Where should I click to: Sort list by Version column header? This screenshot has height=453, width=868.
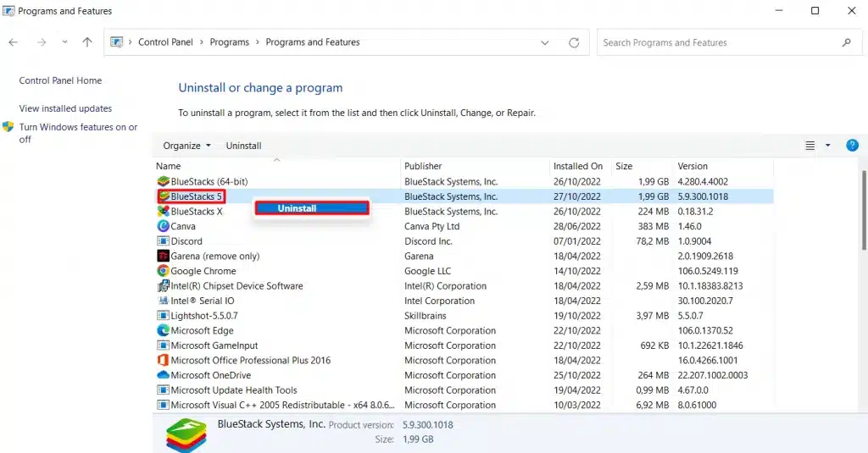tap(724, 166)
